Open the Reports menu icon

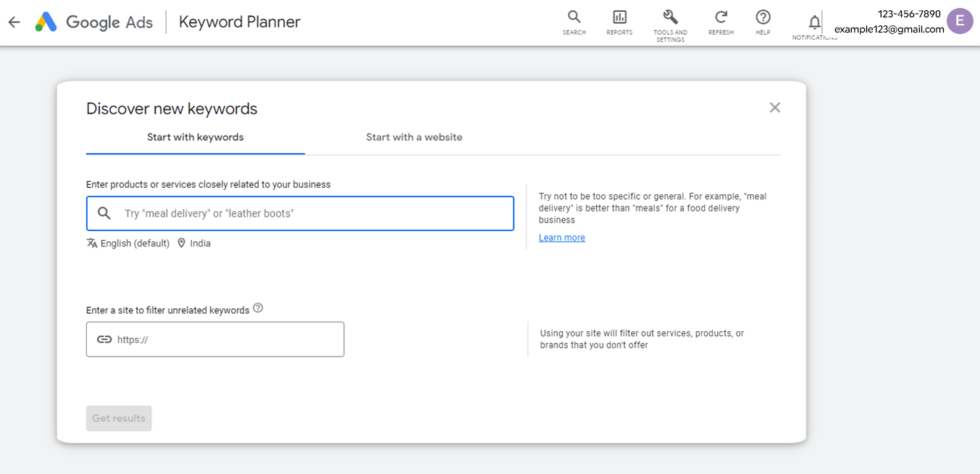pos(619,22)
